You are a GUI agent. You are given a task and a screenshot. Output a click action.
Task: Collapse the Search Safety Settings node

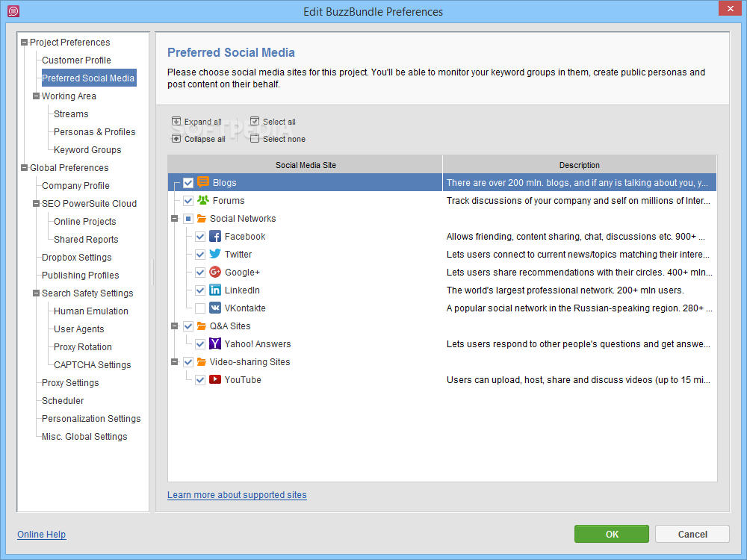pos(36,293)
